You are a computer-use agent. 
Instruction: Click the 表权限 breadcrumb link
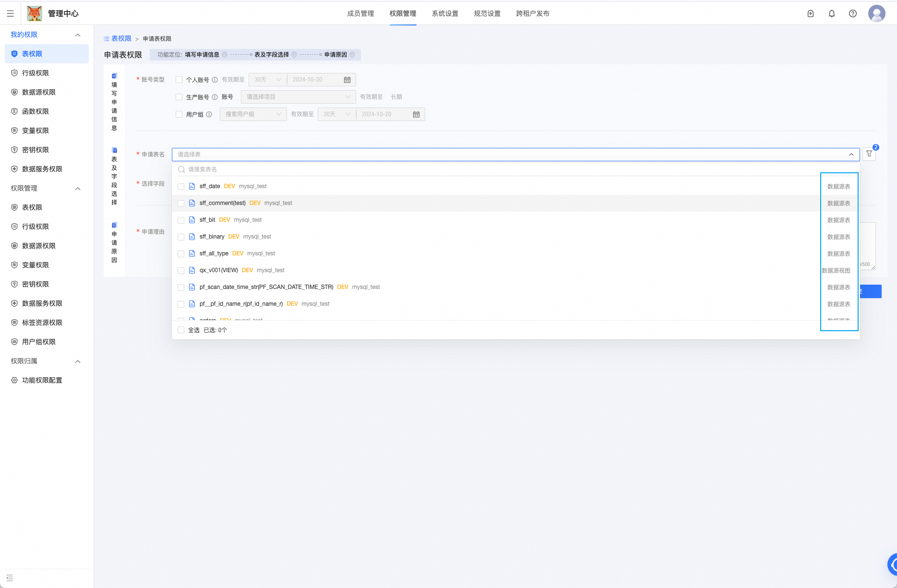121,38
